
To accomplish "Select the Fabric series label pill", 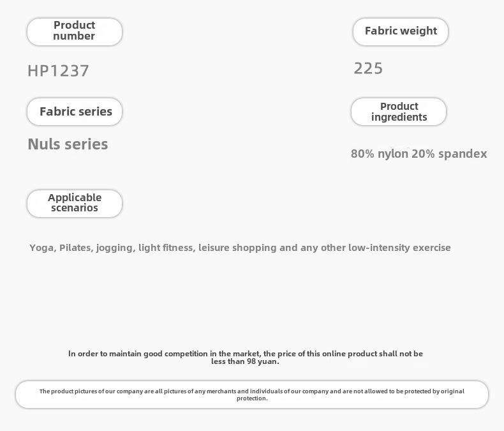I will (75, 112).
